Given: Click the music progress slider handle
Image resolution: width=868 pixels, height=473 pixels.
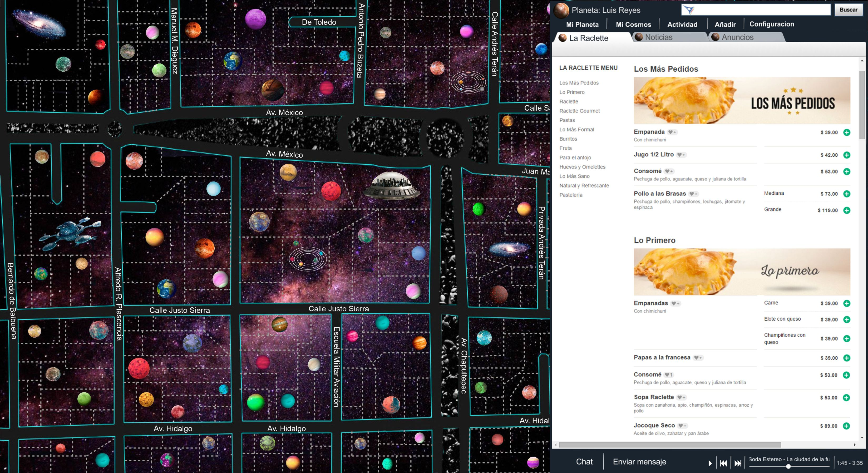Looking at the screenshot, I should tap(788, 467).
